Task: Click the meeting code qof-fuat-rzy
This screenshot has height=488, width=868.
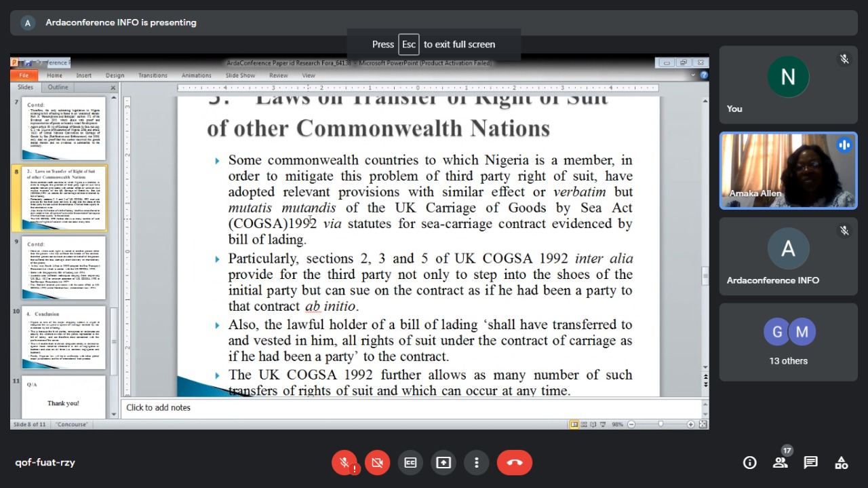Action: tap(45, 462)
